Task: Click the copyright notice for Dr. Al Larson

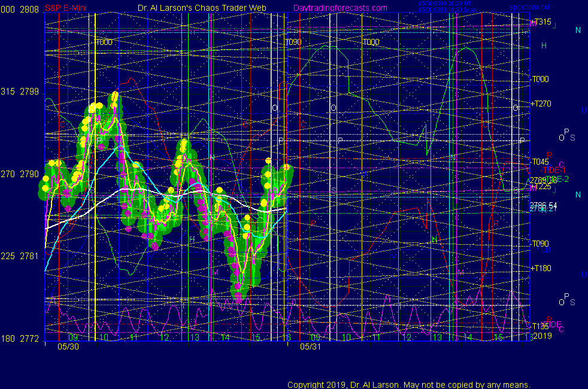Action: pyautogui.click(x=409, y=385)
